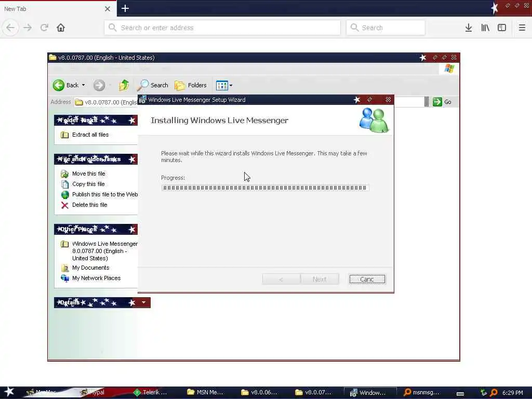
Task: Expand the Details panel
Action: point(143,302)
